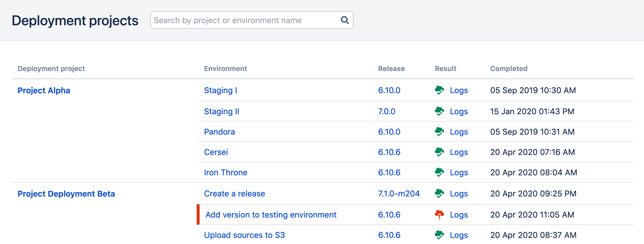Open the Staging II environment

222,112
